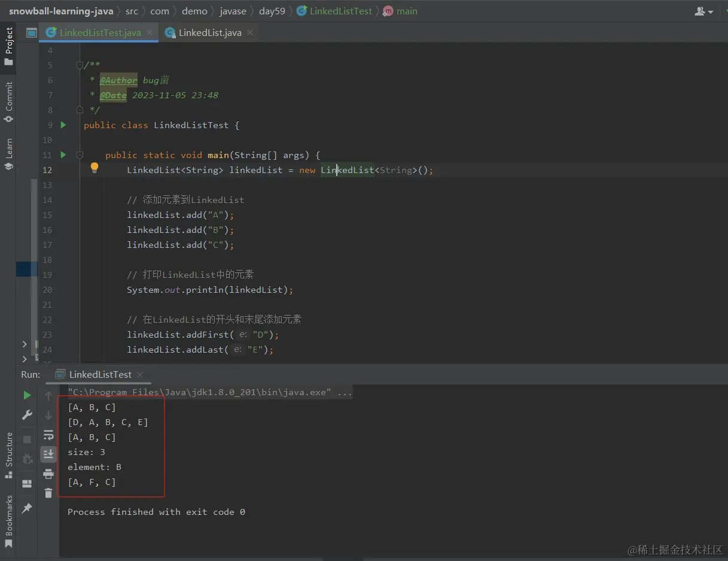This screenshot has height=561, width=728.
Task: Click console output 'element: B'
Action: pyautogui.click(x=95, y=467)
